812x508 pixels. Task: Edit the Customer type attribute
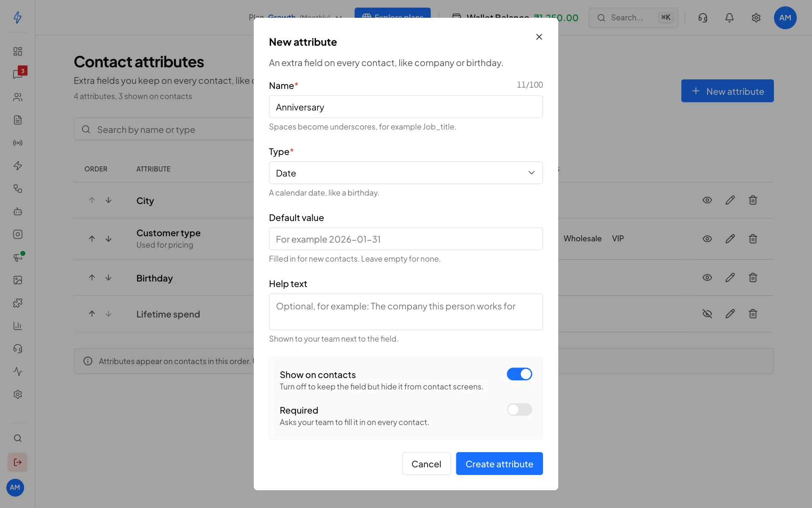tap(730, 239)
